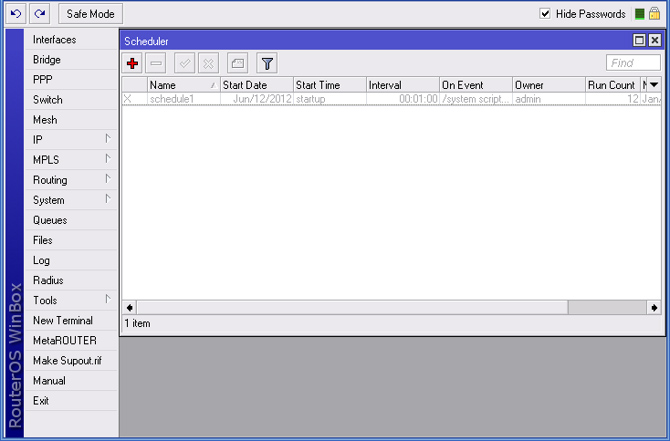
Task: Click the Disable X icon
Action: tap(208, 64)
